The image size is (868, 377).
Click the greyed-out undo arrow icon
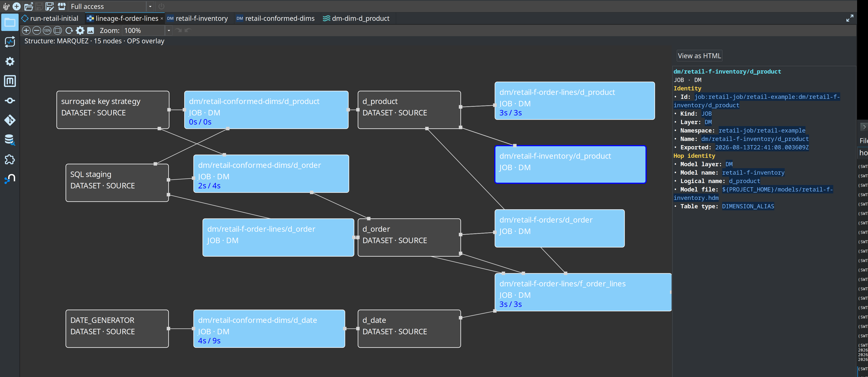click(188, 30)
